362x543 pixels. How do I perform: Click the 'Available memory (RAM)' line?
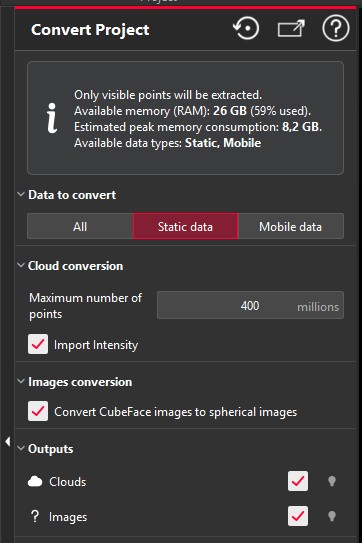[193, 111]
